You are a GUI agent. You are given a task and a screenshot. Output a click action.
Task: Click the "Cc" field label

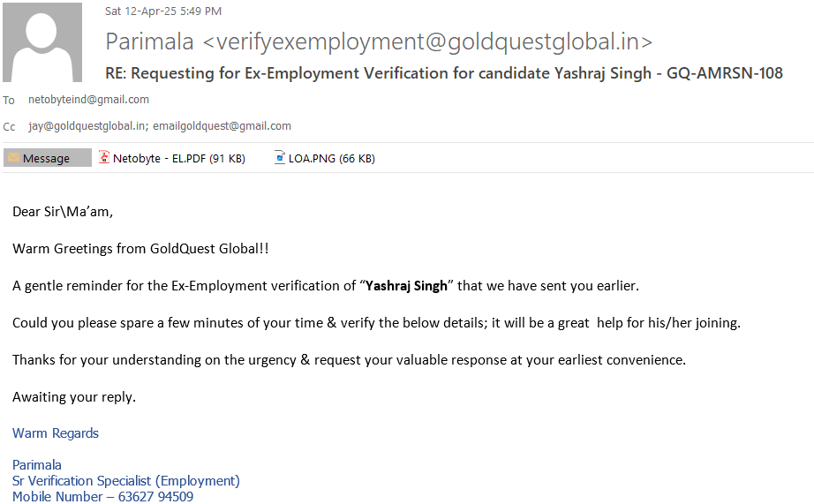point(10,127)
